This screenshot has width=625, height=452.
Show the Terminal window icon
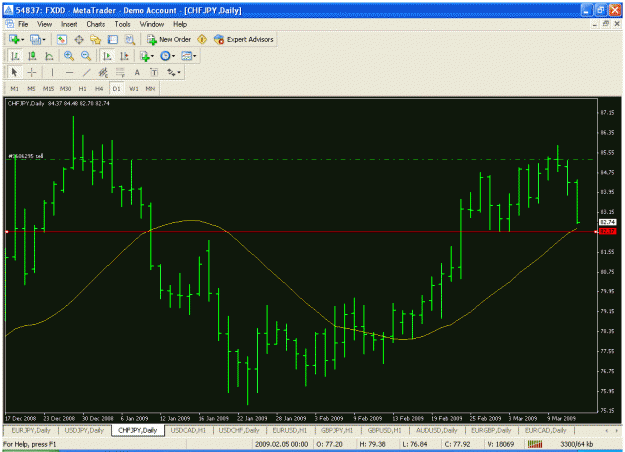tap(113, 39)
